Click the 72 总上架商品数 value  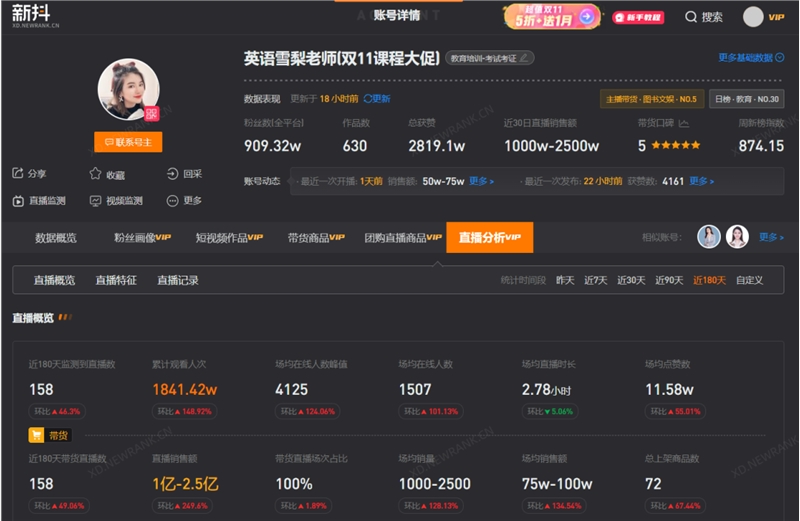pyautogui.click(x=653, y=484)
